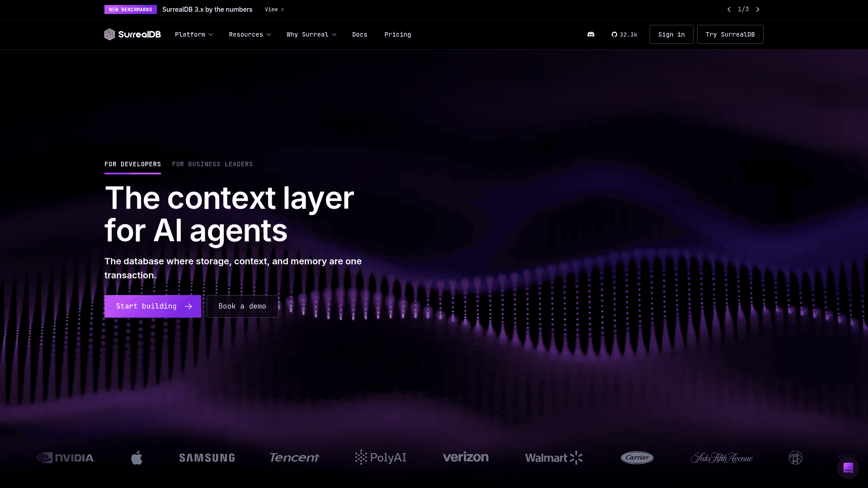This screenshot has height=488, width=868.
Task: Go to next announcement with right arrow
Action: [758, 9]
